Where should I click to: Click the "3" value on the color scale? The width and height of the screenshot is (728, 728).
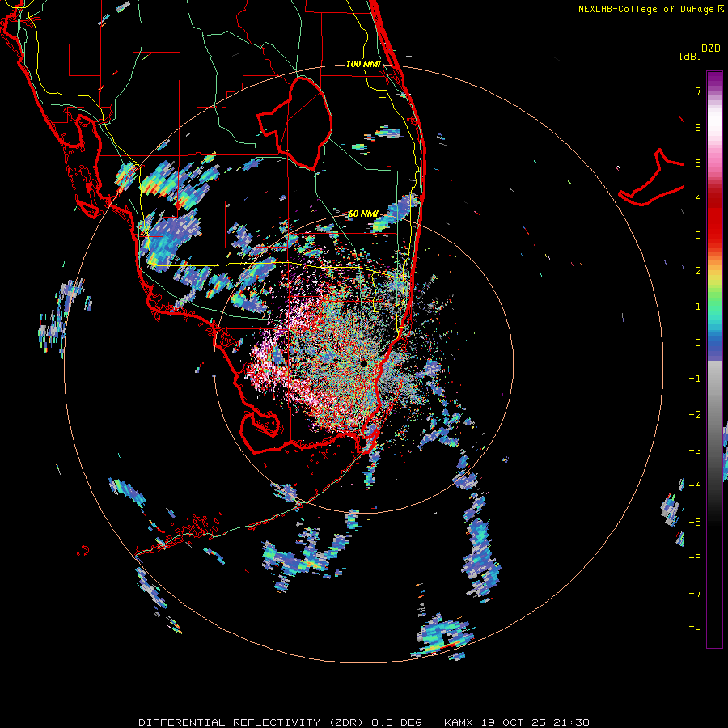698,235
